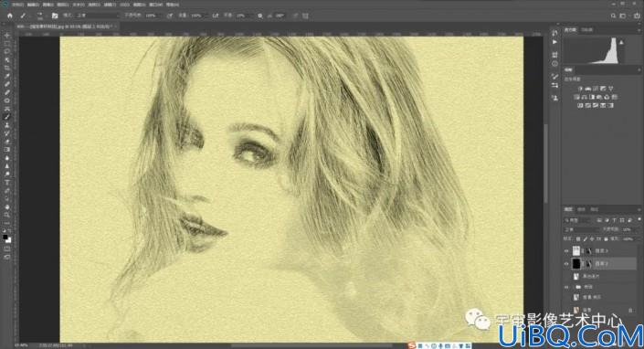Open the brush settings panel from options bar

[55, 16]
